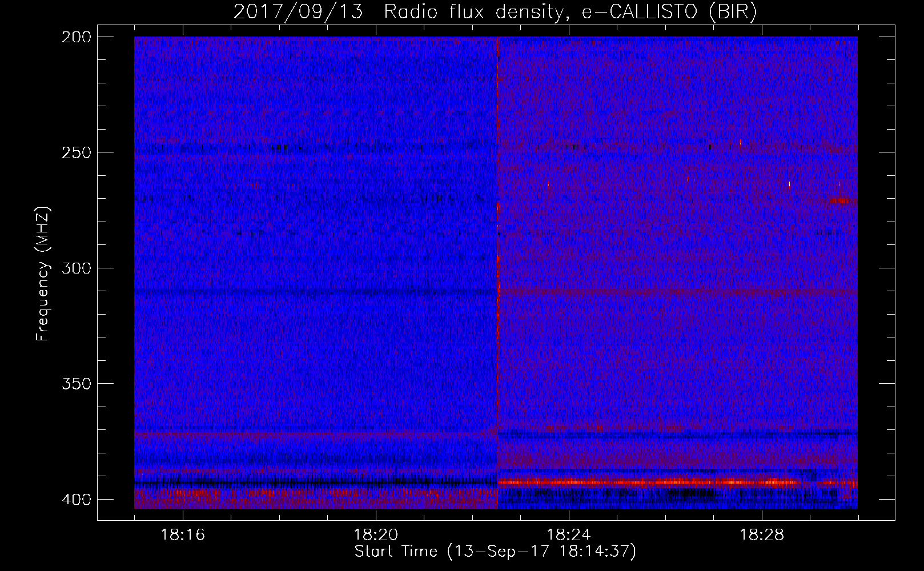Click the vertical red burst line near 18:22

coord(498,272)
